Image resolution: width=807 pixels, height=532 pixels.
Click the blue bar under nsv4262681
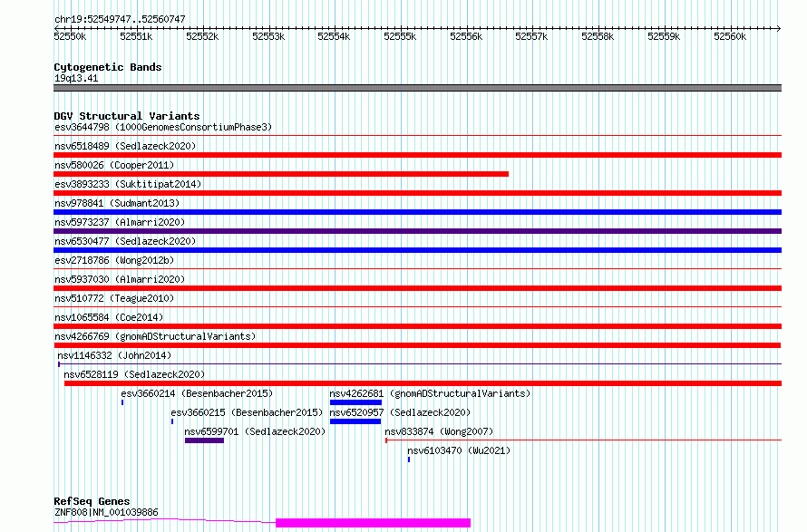click(355, 402)
